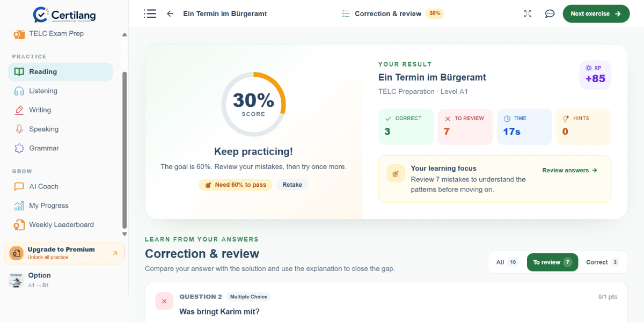The width and height of the screenshot is (644, 322).
Task: Click the Correct count stat card
Action: click(x=406, y=127)
